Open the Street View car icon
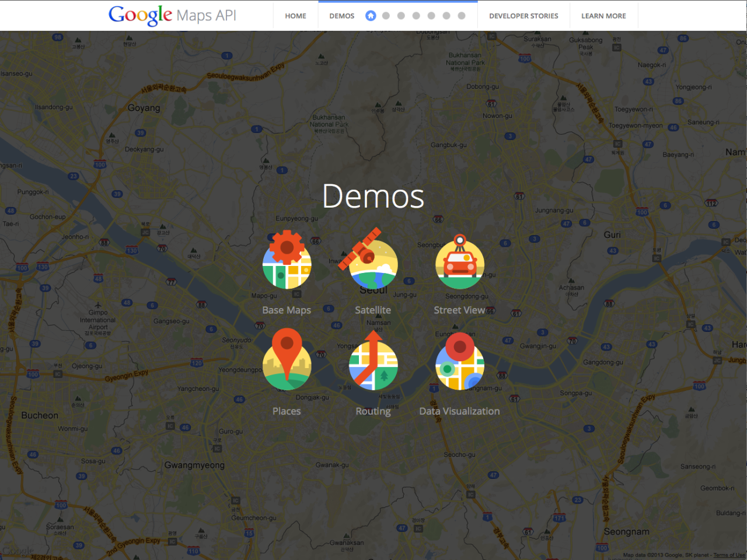747x560 pixels. coord(460,262)
